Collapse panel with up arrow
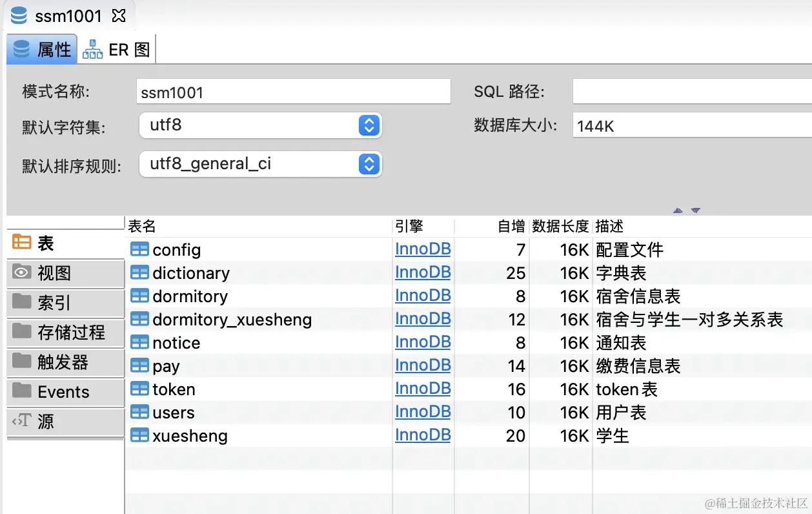The image size is (812, 514). (x=678, y=211)
